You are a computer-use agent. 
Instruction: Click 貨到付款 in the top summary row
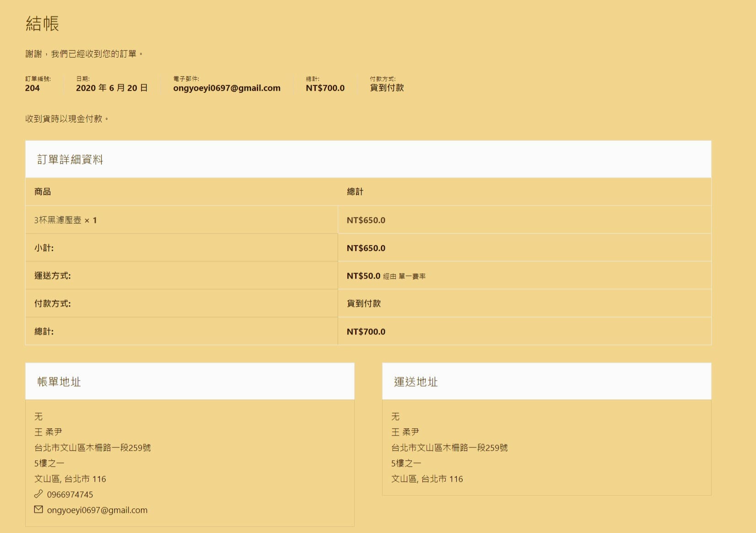387,88
